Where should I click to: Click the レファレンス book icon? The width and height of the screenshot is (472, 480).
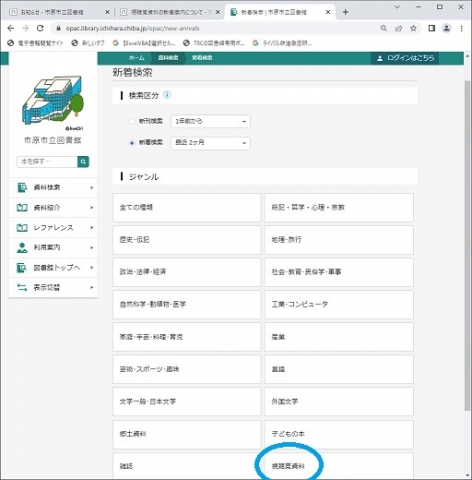(22, 228)
